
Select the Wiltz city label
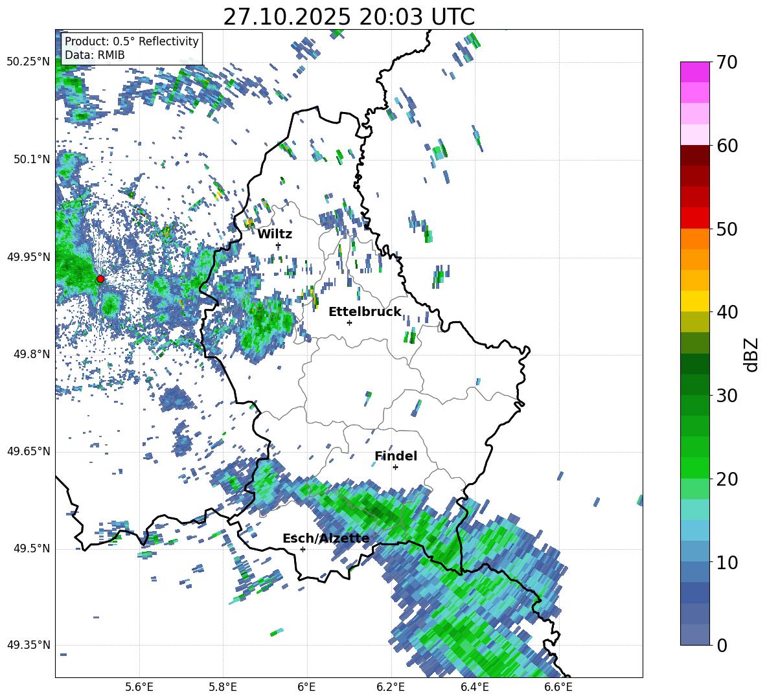[275, 234]
